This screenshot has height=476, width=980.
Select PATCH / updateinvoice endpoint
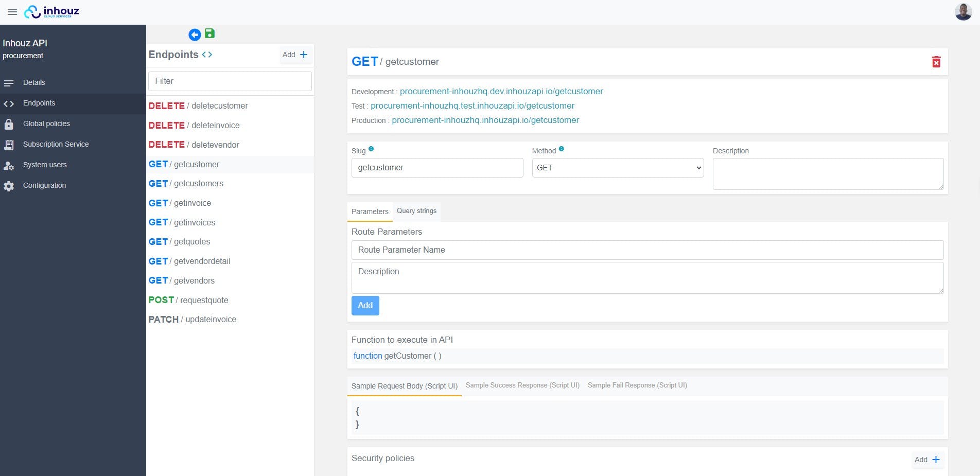pos(230,319)
